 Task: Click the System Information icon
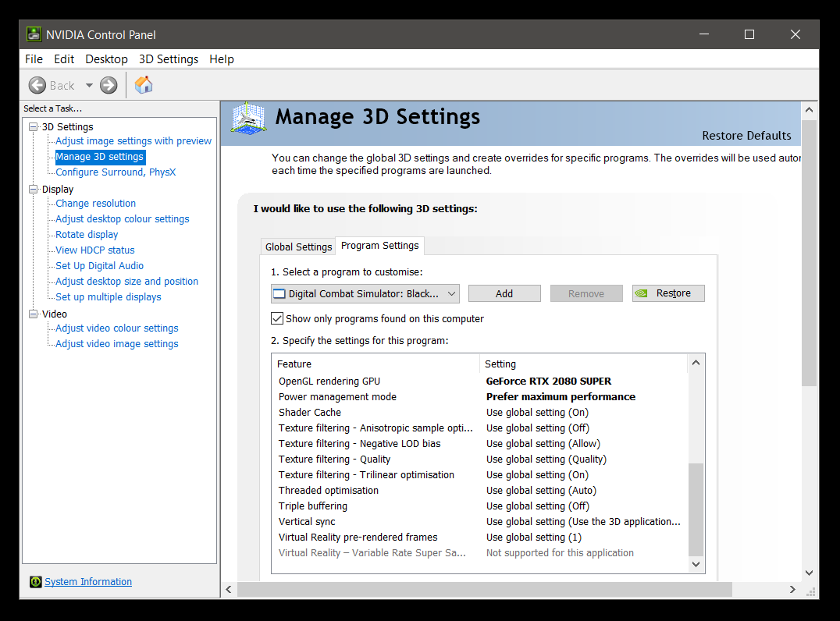coord(35,581)
